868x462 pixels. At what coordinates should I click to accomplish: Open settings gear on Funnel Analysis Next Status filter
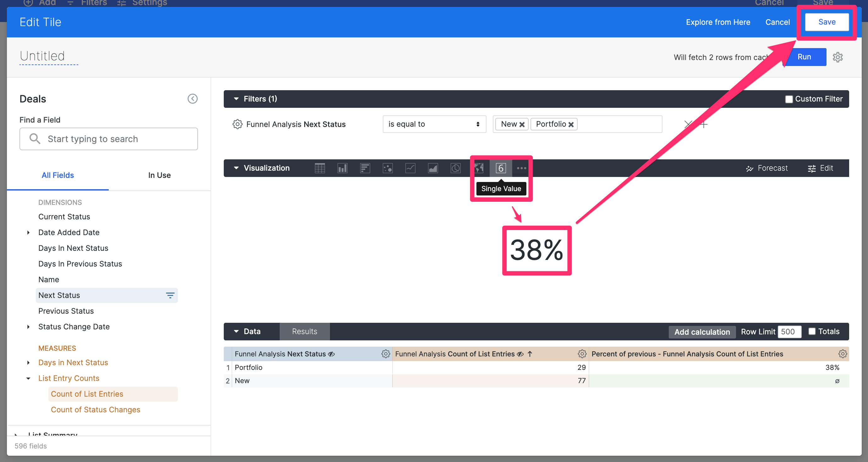[237, 124]
